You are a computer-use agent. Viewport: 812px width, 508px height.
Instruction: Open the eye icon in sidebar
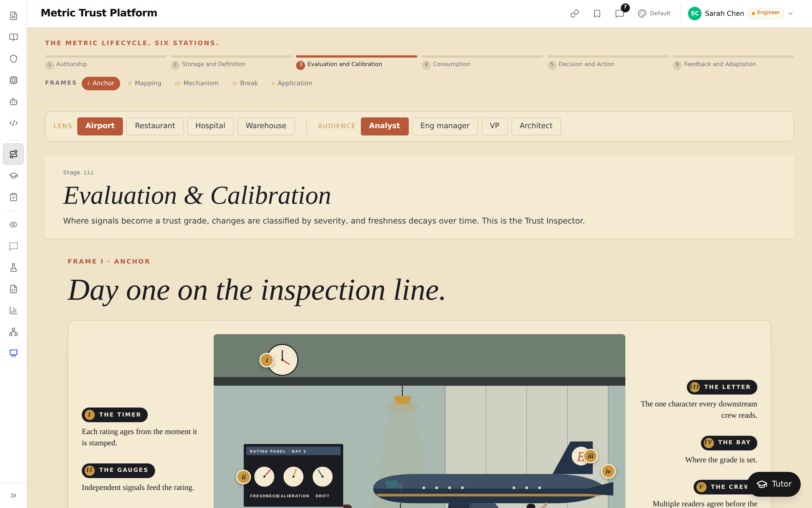[x=14, y=225]
